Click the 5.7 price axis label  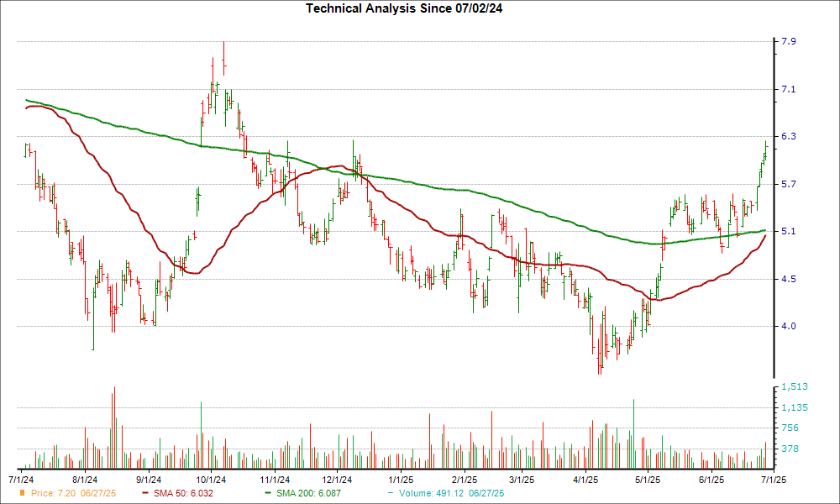click(x=788, y=184)
